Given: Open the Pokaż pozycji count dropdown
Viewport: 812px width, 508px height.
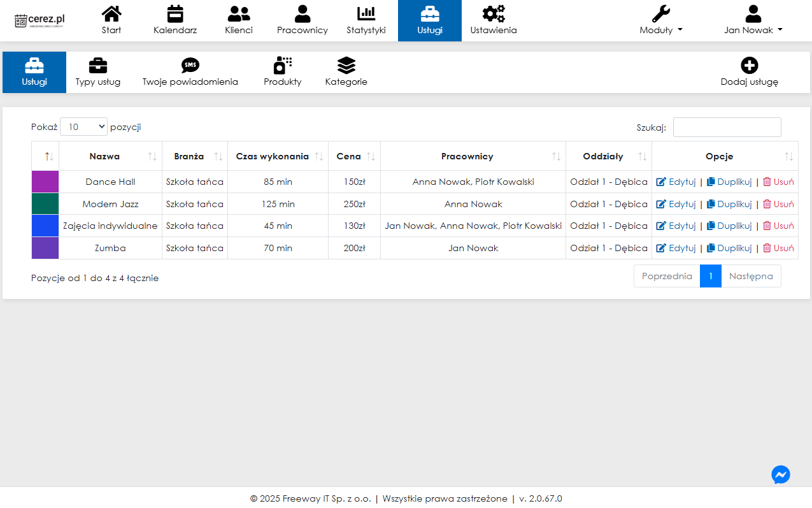Looking at the screenshot, I should click(83, 127).
